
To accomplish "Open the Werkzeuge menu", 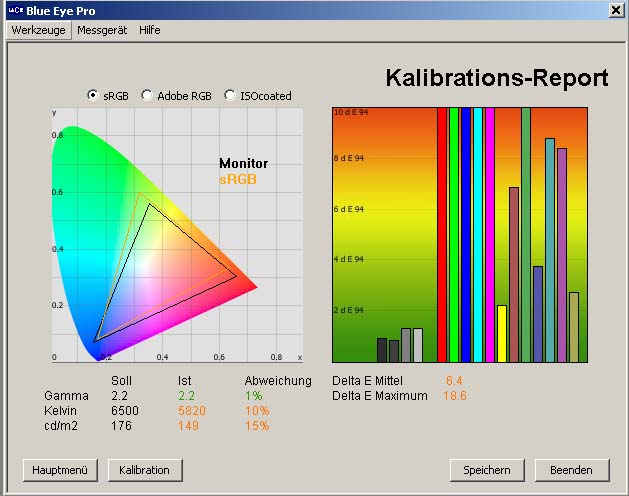I will [38, 30].
